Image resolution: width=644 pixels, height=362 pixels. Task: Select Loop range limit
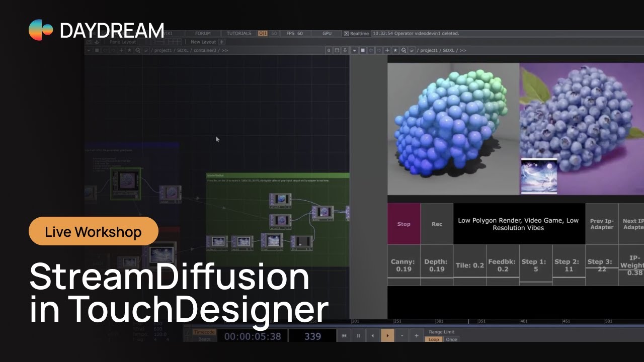point(434,339)
